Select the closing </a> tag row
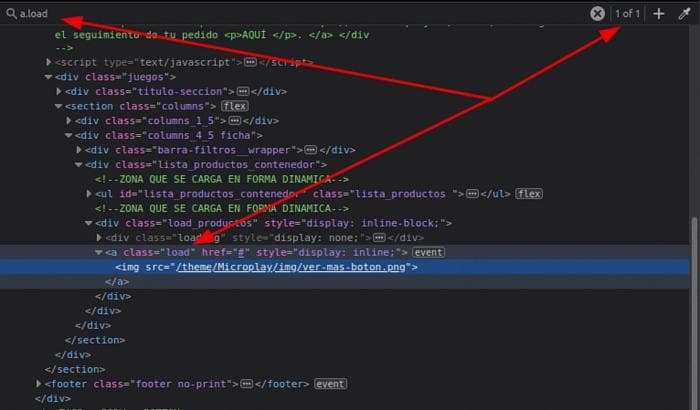Viewport: 700px width, 410px height. coord(344,282)
